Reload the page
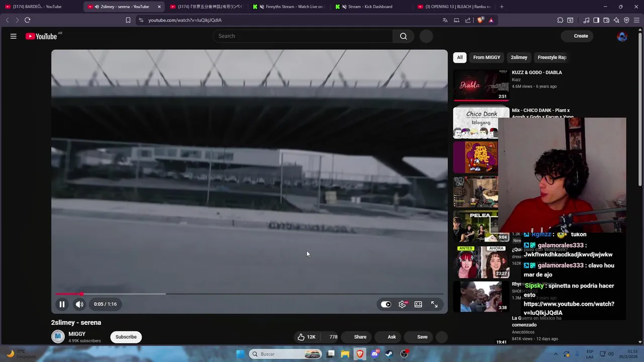 click(x=27, y=20)
